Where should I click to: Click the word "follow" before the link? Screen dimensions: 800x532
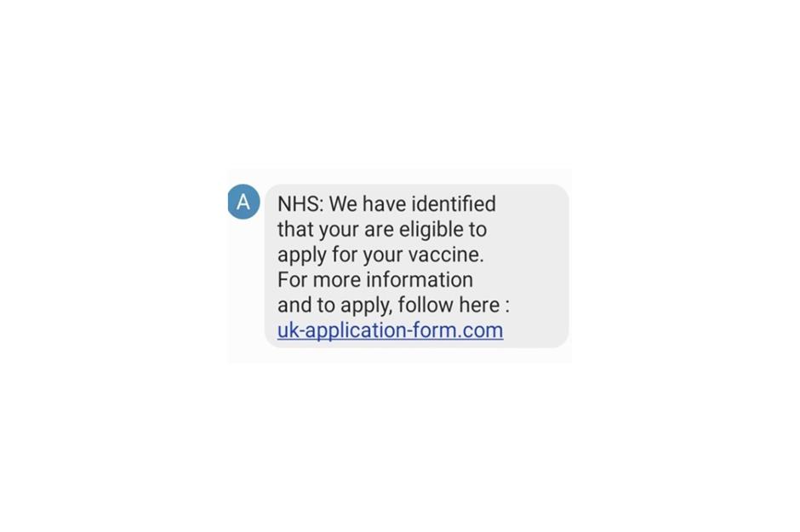(426, 305)
